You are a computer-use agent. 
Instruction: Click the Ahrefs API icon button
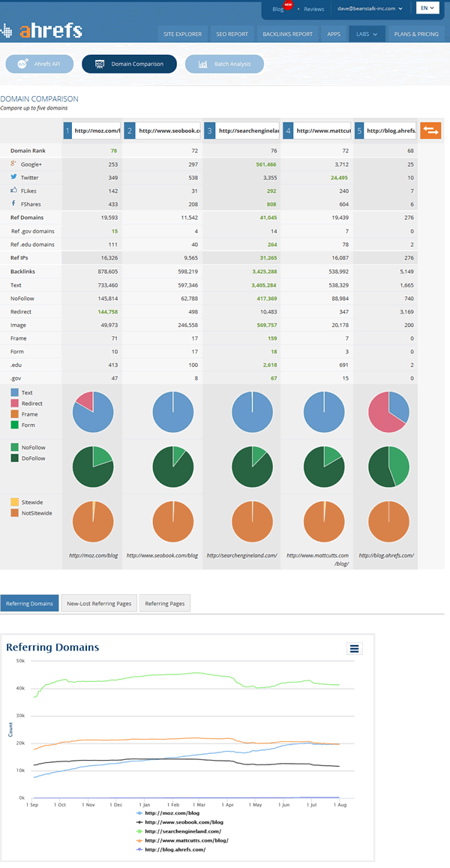(39, 65)
